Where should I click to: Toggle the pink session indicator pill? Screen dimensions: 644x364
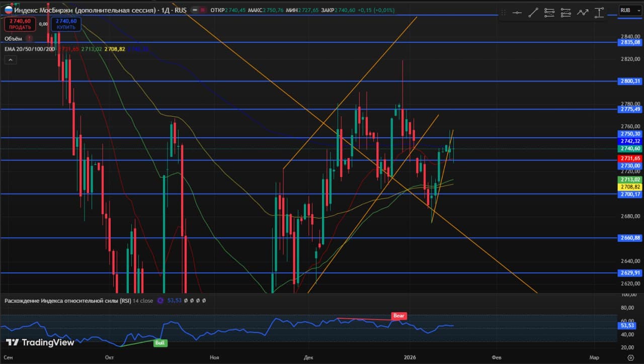click(203, 10)
